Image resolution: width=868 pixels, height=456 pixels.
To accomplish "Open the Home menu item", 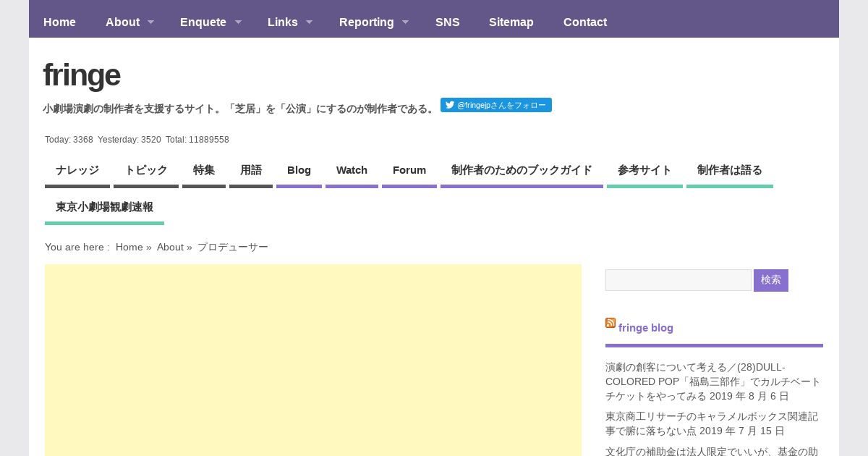I will 59,22.
